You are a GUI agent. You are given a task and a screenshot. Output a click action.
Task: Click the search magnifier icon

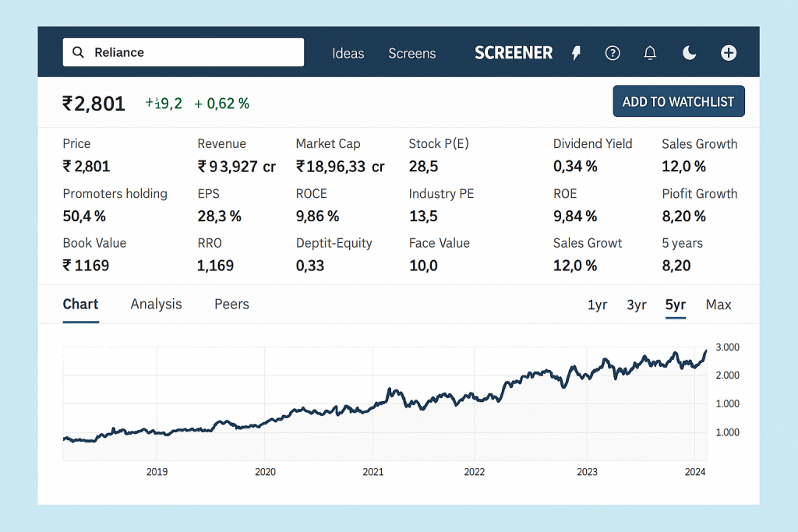(78, 52)
